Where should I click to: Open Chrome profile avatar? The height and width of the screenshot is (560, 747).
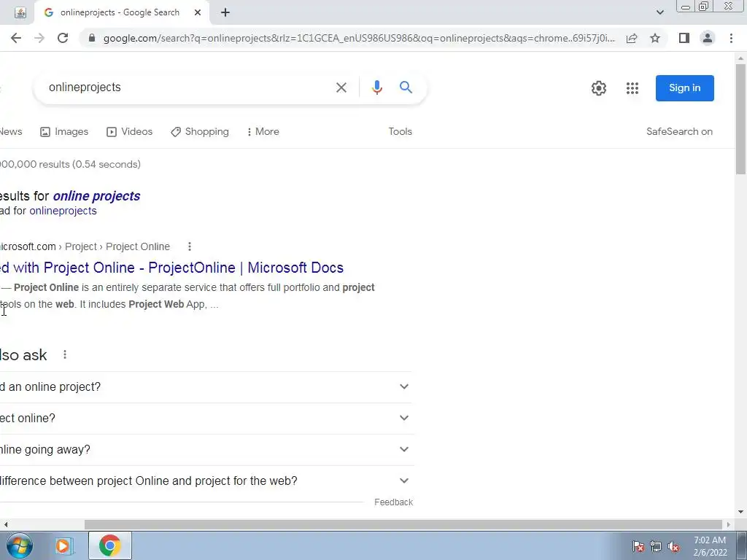coord(708,38)
